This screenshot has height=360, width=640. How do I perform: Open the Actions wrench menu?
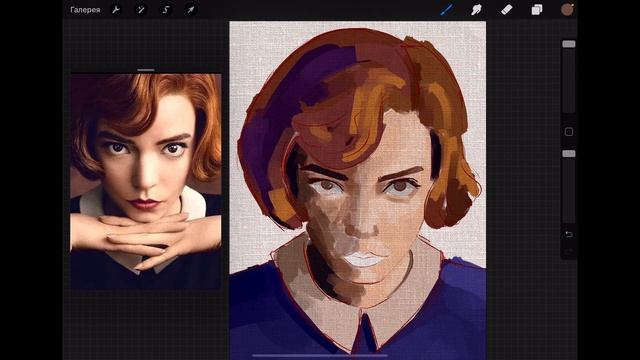click(x=116, y=10)
